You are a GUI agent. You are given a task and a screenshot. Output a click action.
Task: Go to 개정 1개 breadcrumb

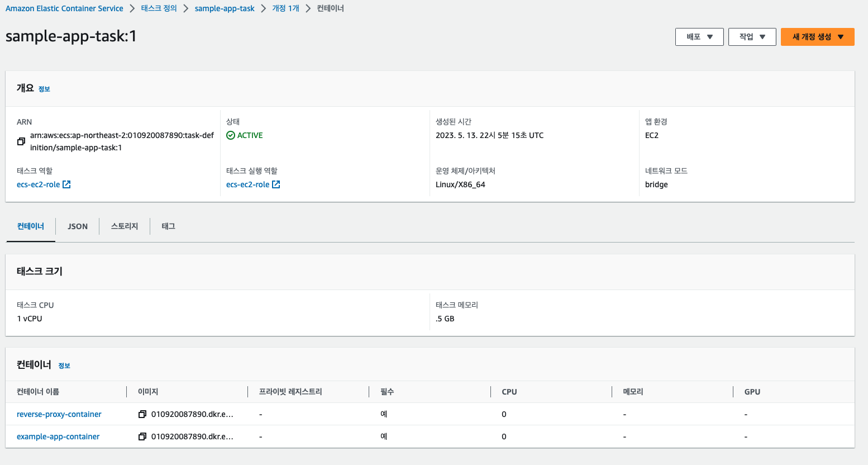point(286,8)
